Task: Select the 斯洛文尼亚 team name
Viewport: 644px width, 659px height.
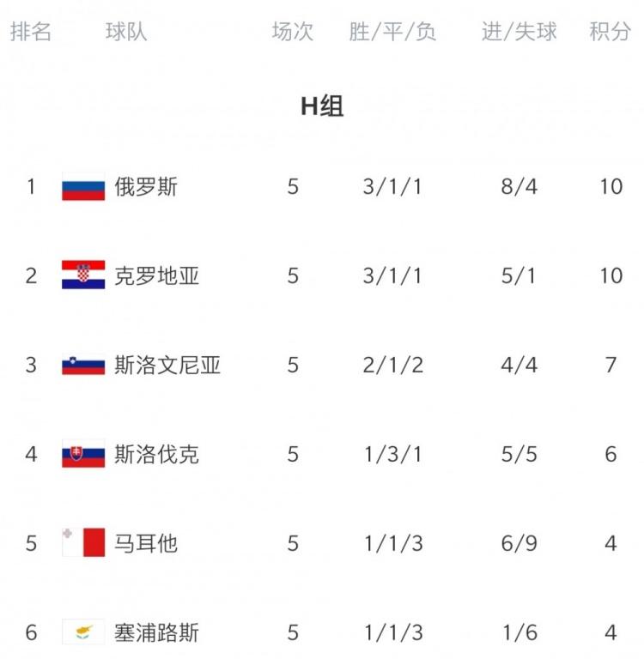Action: [x=167, y=365]
